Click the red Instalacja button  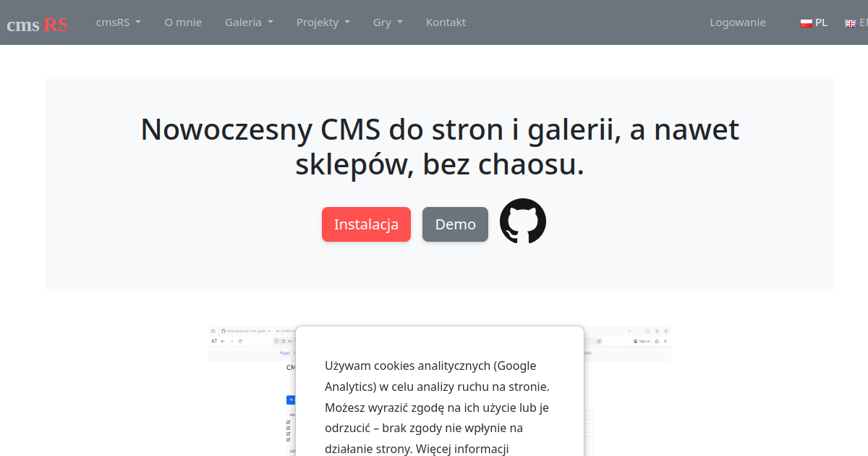[366, 224]
